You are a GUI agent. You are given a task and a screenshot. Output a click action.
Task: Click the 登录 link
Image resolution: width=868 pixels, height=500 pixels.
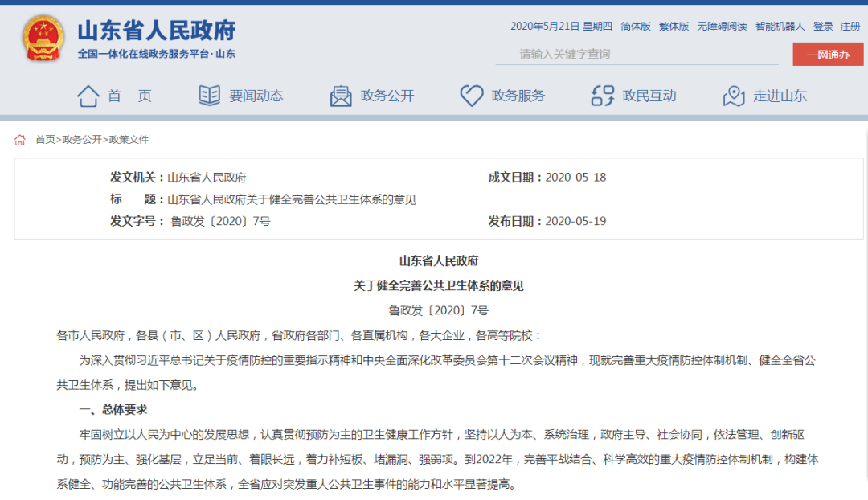pos(823,26)
